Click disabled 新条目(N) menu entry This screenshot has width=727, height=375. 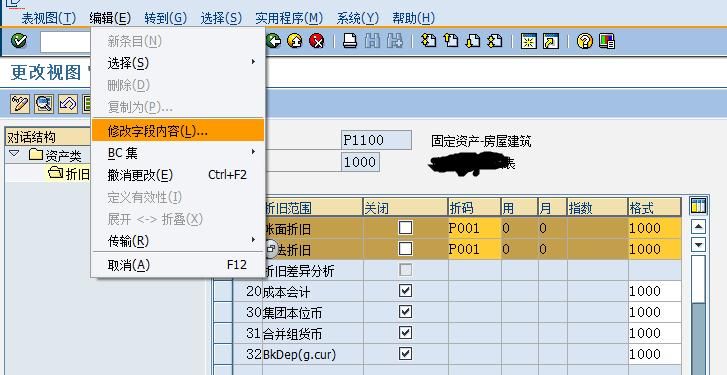(x=178, y=41)
